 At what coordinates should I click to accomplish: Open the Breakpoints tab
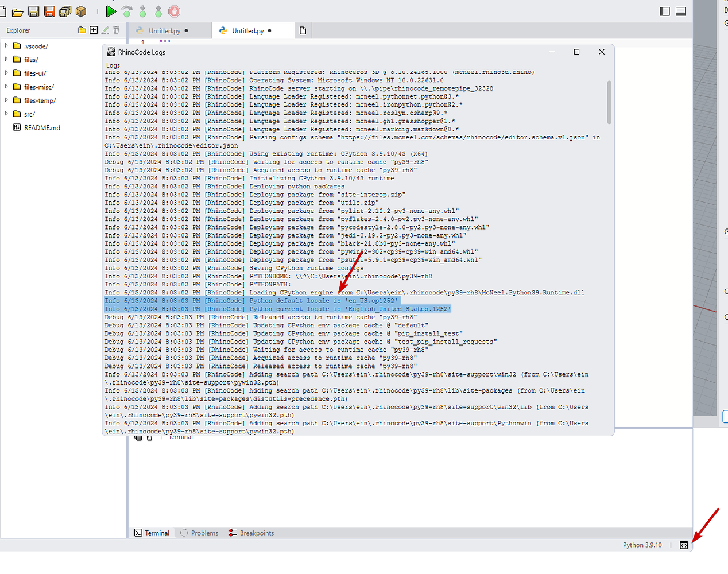[251, 533]
